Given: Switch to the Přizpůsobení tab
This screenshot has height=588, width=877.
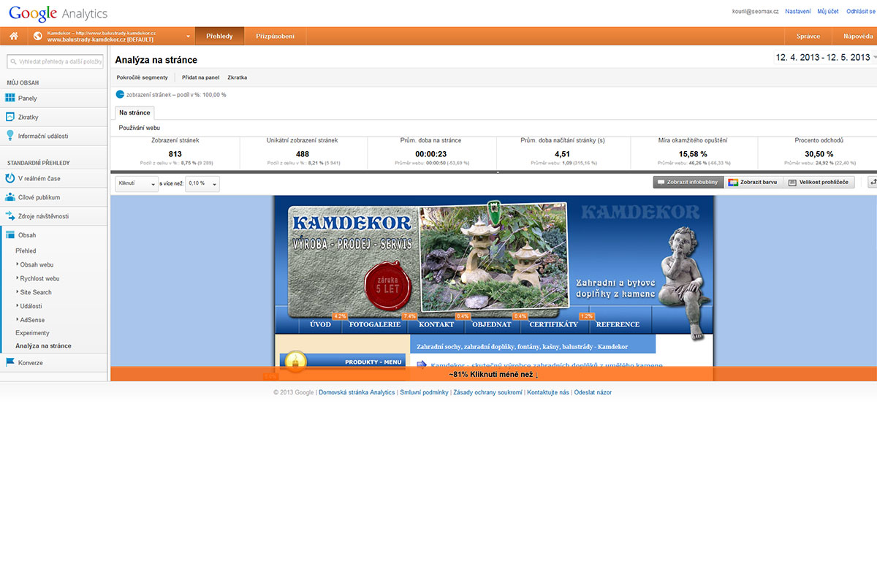Looking at the screenshot, I should 275,36.
